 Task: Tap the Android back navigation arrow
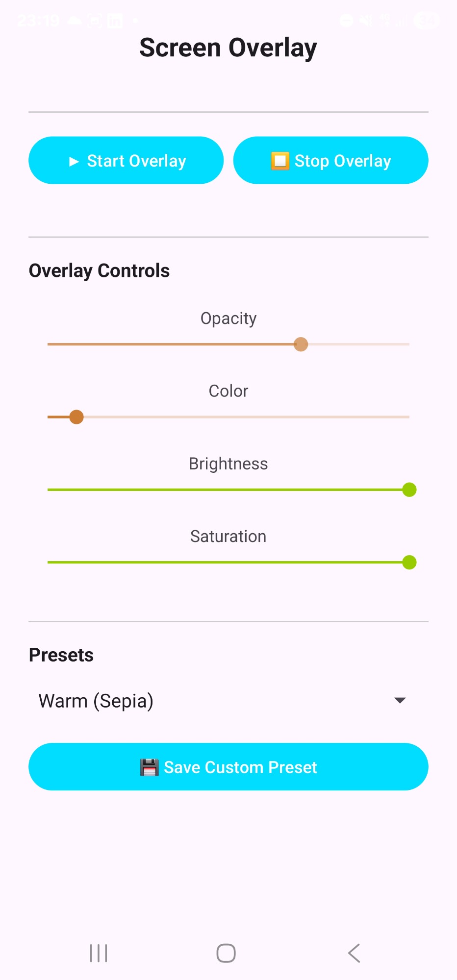click(x=354, y=953)
